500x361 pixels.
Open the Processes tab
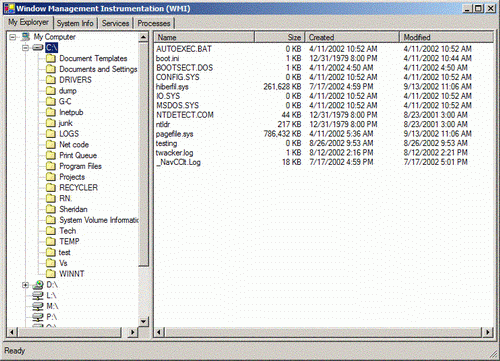[x=154, y=23]
